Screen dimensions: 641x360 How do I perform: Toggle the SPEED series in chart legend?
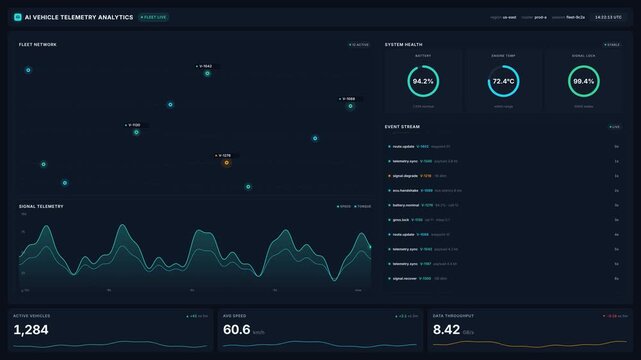click(x=344, y=206)
